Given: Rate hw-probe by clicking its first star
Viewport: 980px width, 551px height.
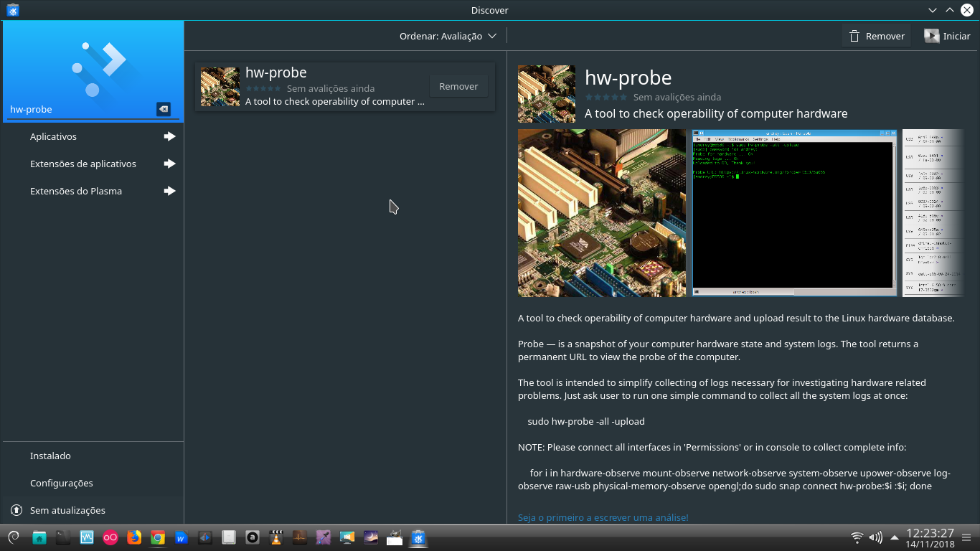Looking at the screenshot, I should 589,98.
